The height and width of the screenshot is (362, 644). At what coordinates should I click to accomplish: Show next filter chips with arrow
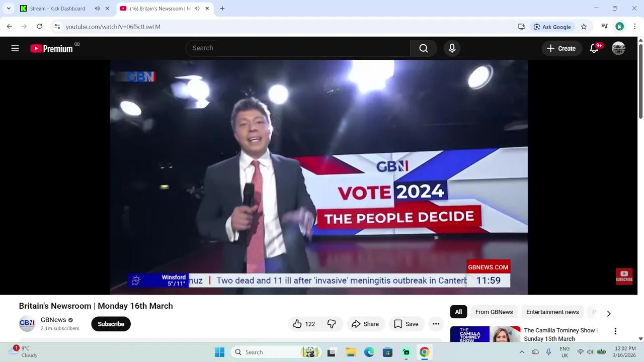coord(609,314)
